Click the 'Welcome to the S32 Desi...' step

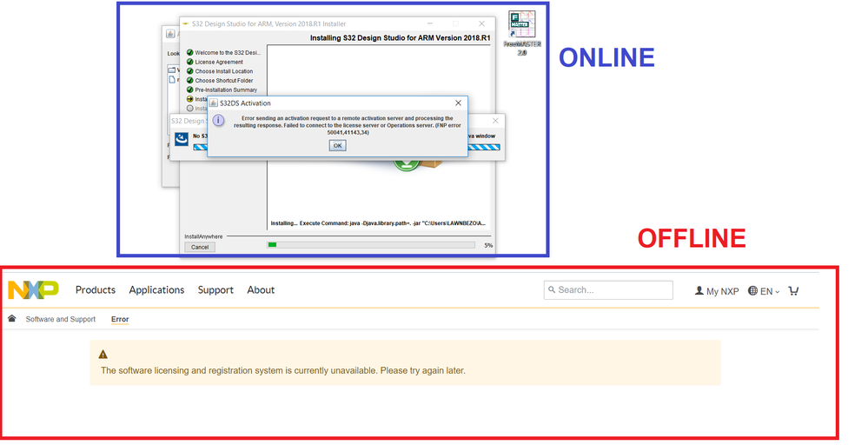228,52
